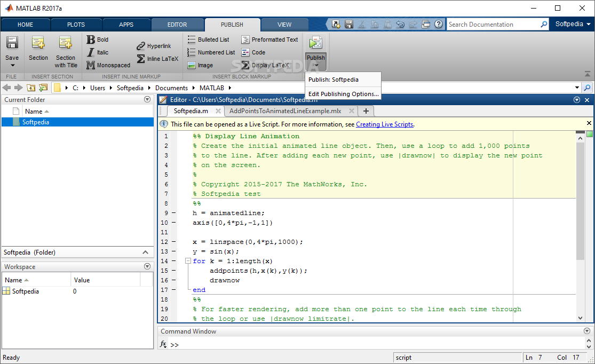This screenshot has height=364, width=595.
Task: Dismiss the Live Script info banner
Action: coord(589,123)
